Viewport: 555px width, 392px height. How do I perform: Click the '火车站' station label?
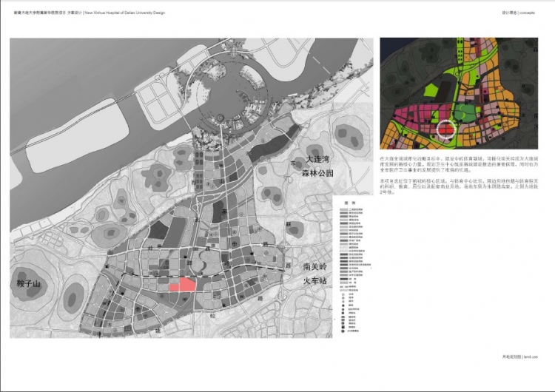[x=314, y=281]
